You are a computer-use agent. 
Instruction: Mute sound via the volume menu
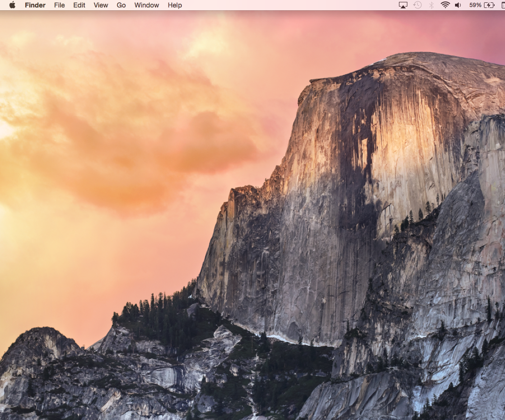(458, 5)
